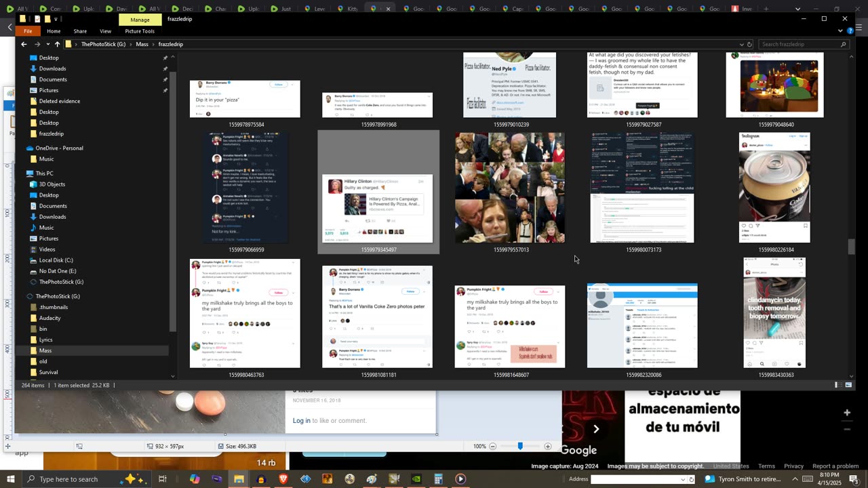Open Task View from taskbar
Viewport: 868px width, 488px height.
(x=163, y=479)
